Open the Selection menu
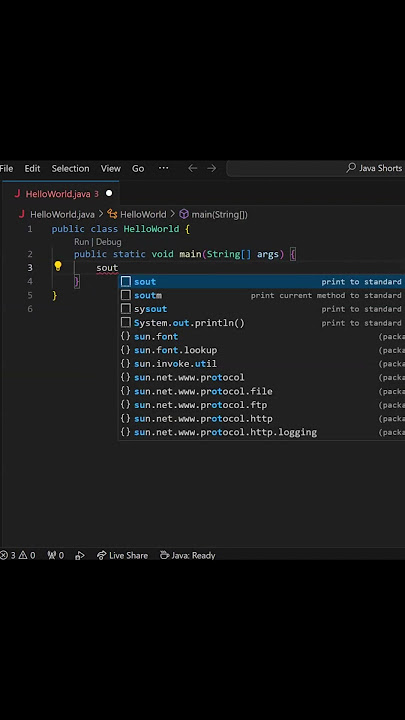Image resolution: width=405 pixels, height=720 pixels. click(x=70, y=169)
